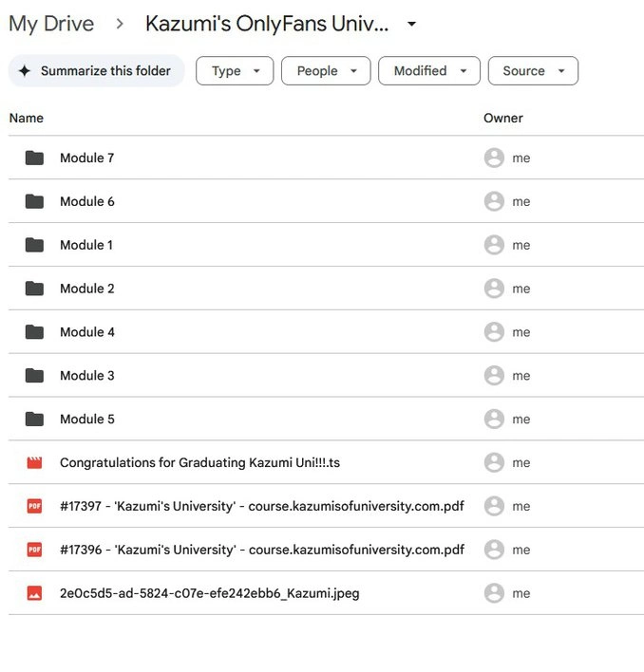Select the #17396 Kazumi's University PDF name
This screenshot has width=644, height=672.
262,550
